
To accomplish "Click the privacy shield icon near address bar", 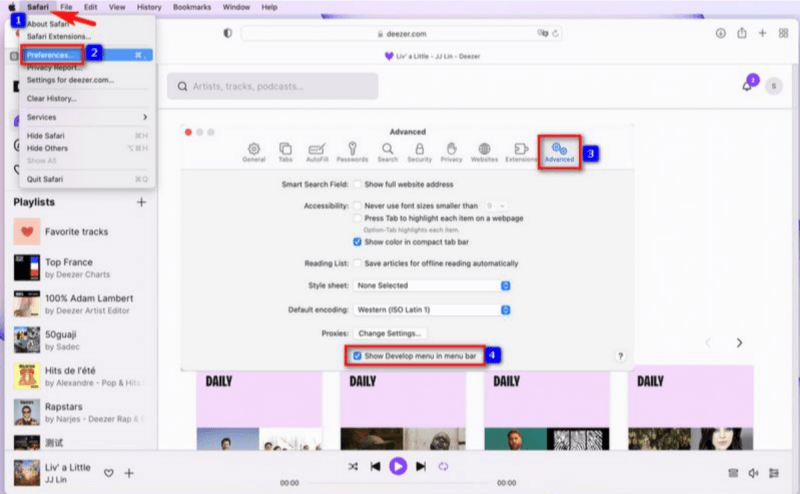I will [228, 33].
